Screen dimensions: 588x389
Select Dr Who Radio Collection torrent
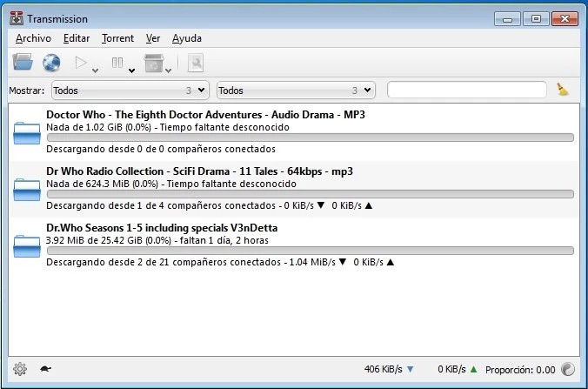(199, 171)
